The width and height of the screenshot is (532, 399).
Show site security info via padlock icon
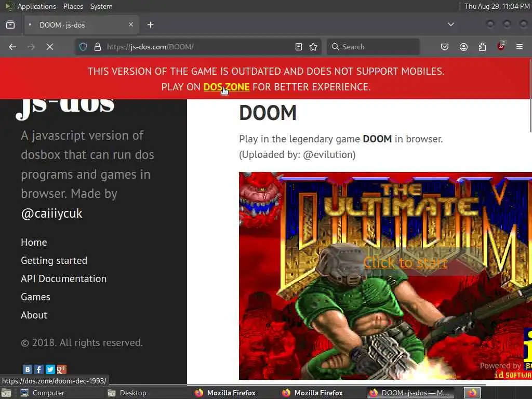(x=98, y=47)
